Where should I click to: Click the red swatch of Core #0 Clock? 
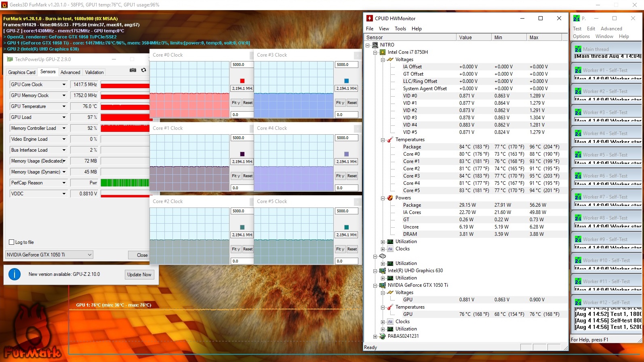pos(242,81)
